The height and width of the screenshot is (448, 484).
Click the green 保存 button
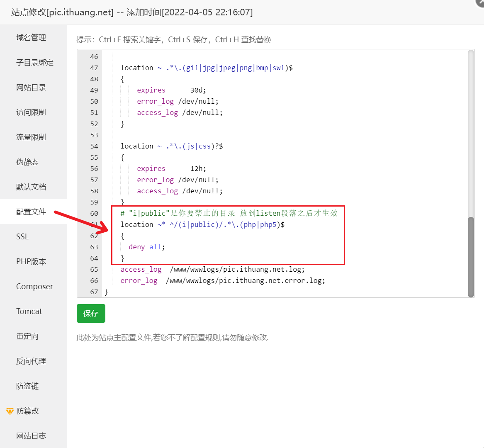pos(91,313)
